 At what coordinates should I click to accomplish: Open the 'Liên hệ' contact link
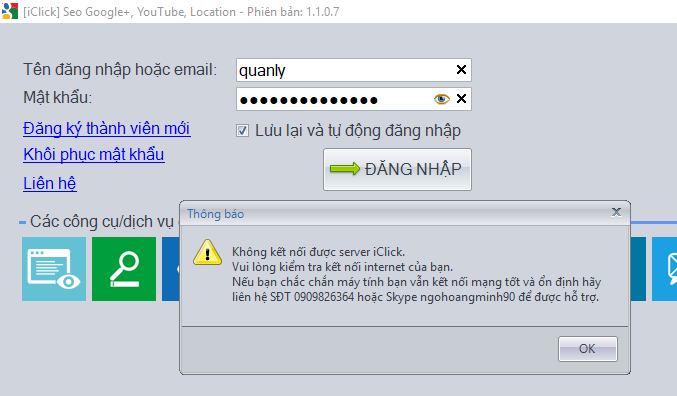(50, 184)
